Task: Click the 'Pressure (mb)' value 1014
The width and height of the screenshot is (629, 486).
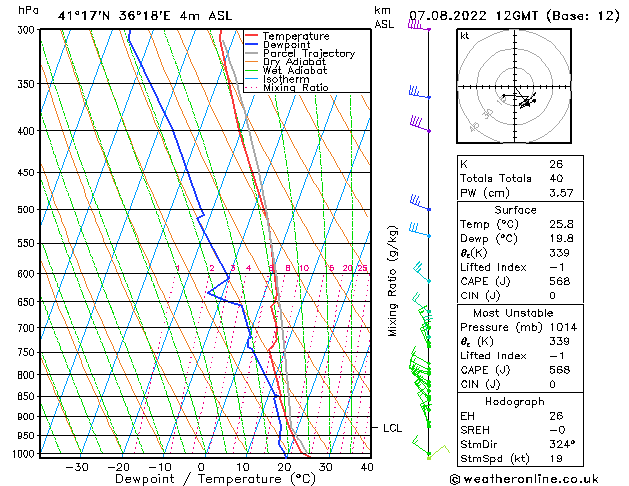Action: click(564, 328)
